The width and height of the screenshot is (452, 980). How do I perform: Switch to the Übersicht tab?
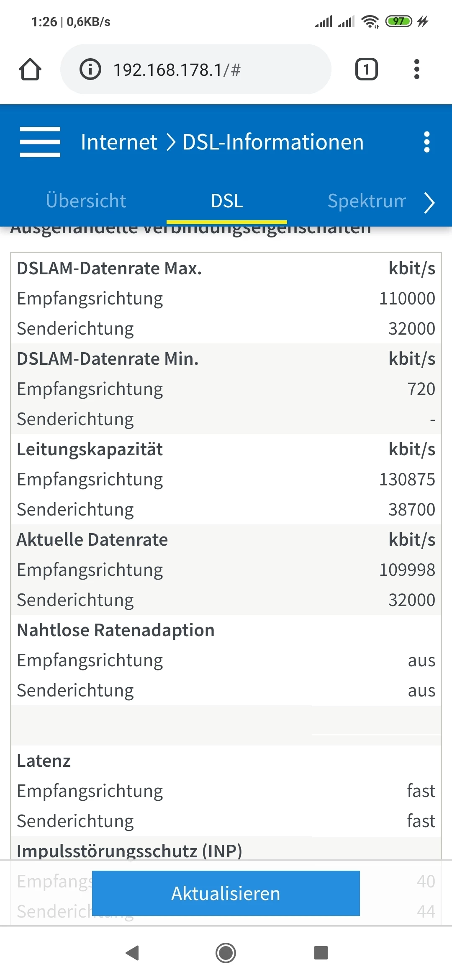[86, 201]
